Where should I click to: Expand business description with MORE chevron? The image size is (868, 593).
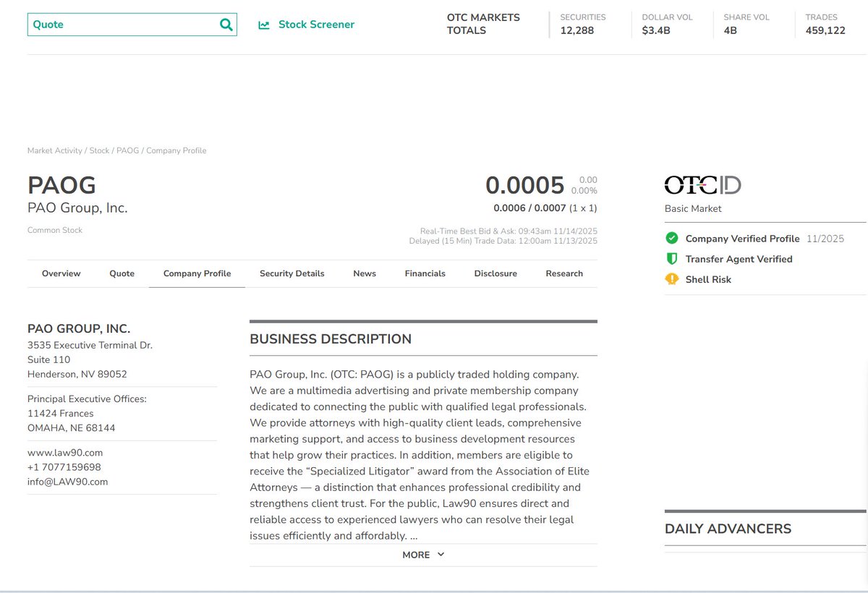click(x=423, y=555)
